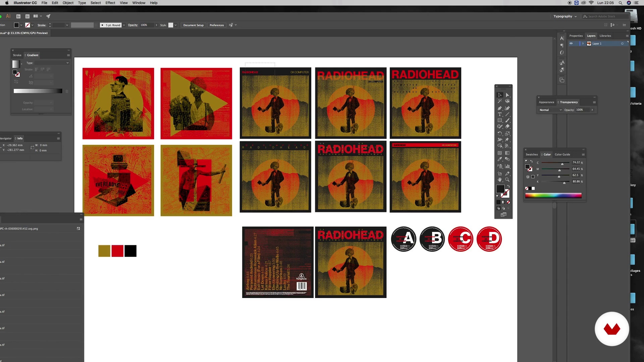Open Spotlight search in menu bar
This screenshot has width=644, height=362.
(620, 3)
